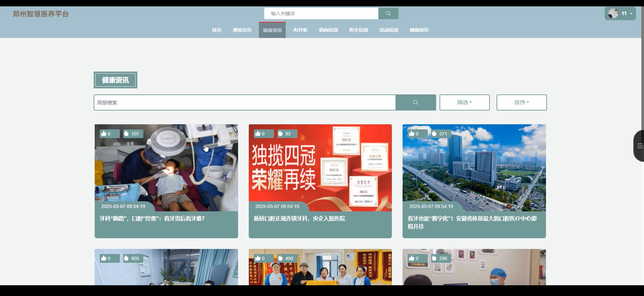Viewport: 644px width, 296px height.
Task: Open the red 独揽四冠 荣耀再续 thumbnail
Action: coord(320,168)
